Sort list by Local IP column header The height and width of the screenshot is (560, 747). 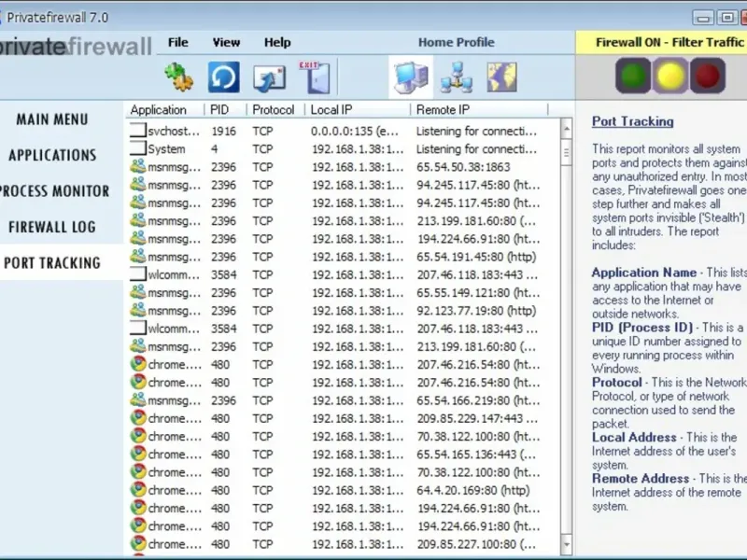[x=358, y=110]
